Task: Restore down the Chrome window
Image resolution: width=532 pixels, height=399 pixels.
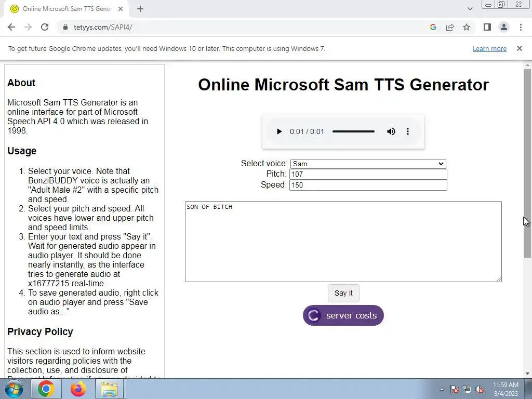Action: point(501,5)
